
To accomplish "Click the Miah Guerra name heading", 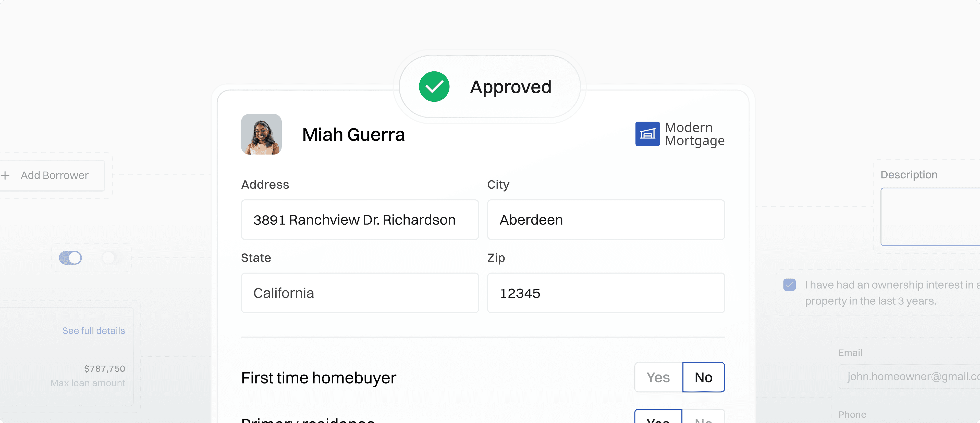I will coord(353,135).
